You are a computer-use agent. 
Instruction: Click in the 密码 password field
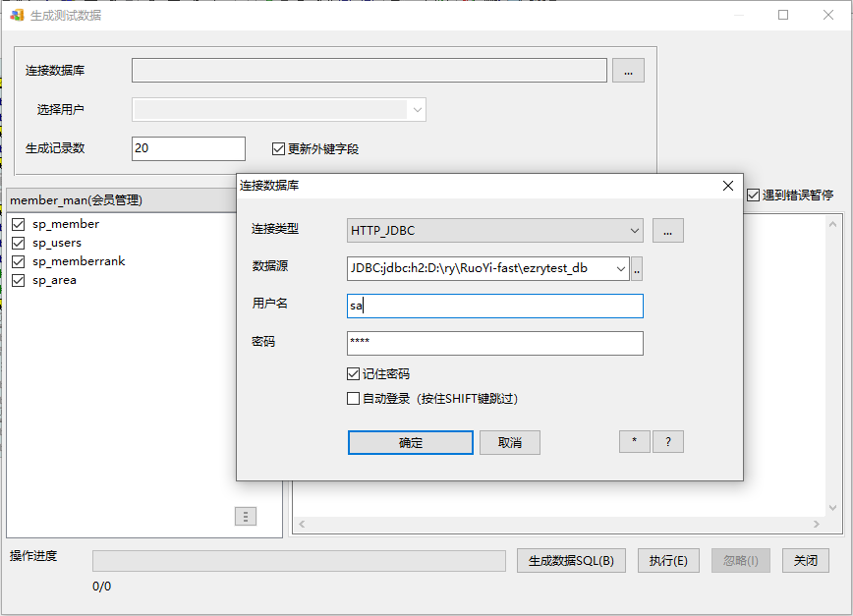tap(494, 343)
